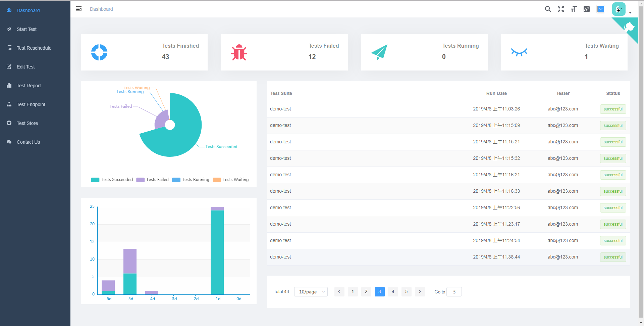Click the red bug icon

pos(239,52)
